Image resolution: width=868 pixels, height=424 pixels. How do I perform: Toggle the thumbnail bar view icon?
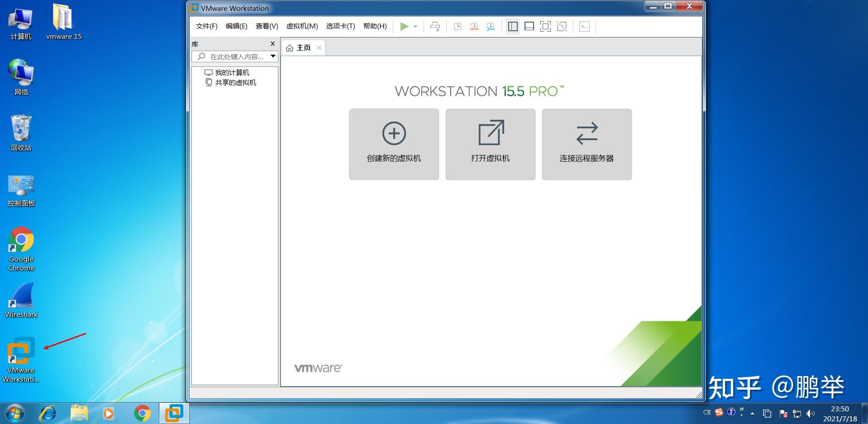[529, 27]
